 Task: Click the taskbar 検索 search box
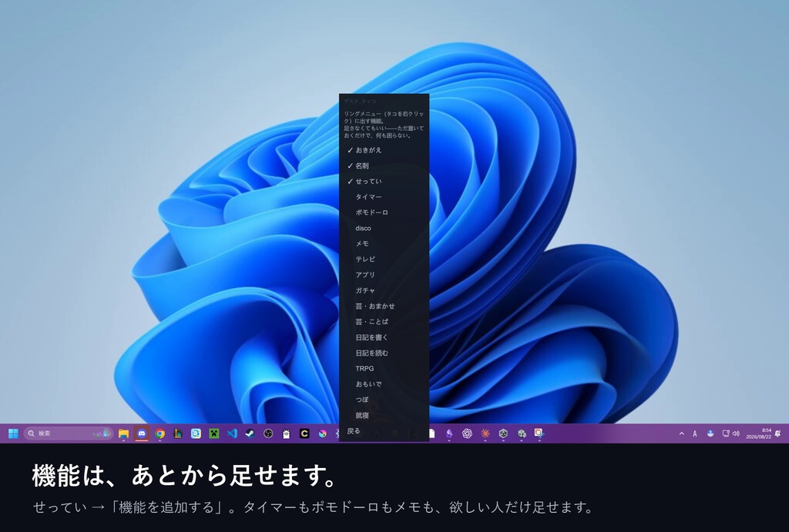(x=69, y=433)
